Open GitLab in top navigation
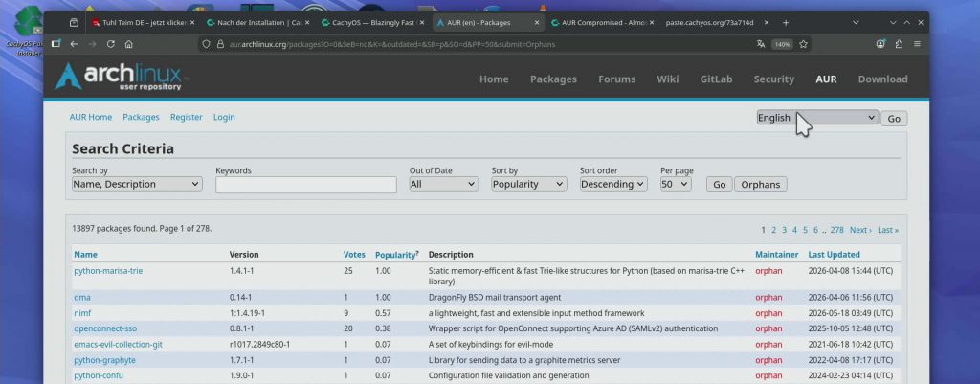 [716, 79]
